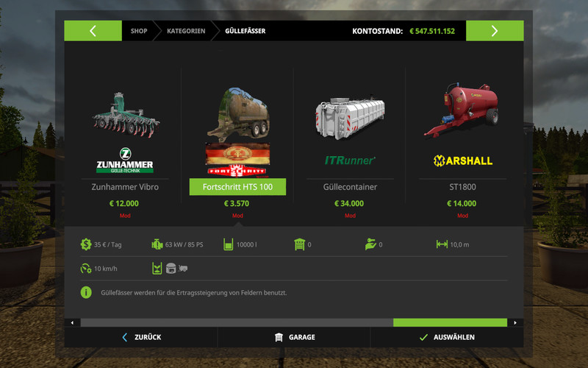Confirm with the AUSWÄHLEN button

447,337
